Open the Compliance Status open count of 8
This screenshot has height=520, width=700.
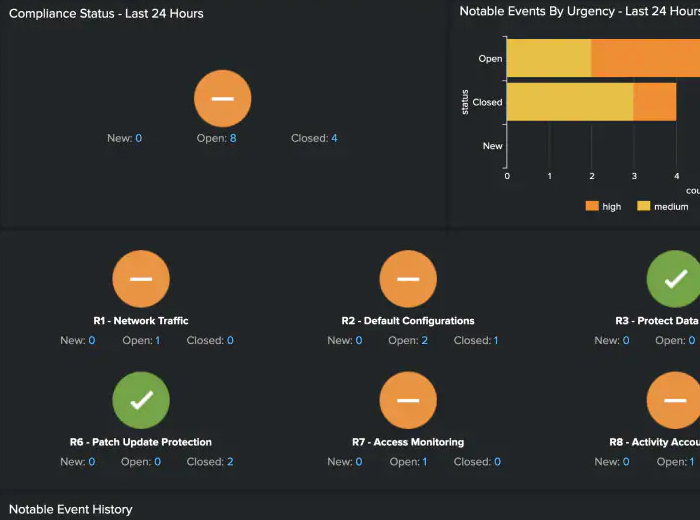[x=233, y=138]
